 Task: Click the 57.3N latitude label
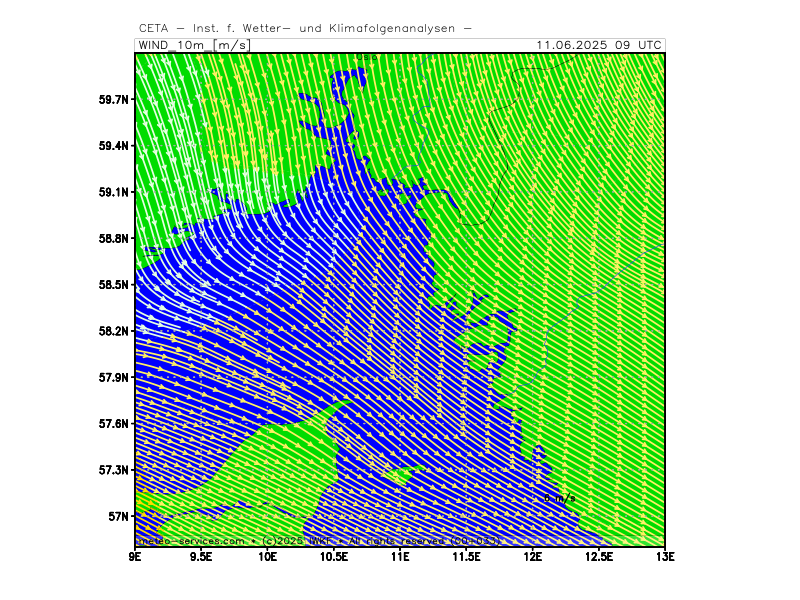pyautogui.click(x=114, y=470)
